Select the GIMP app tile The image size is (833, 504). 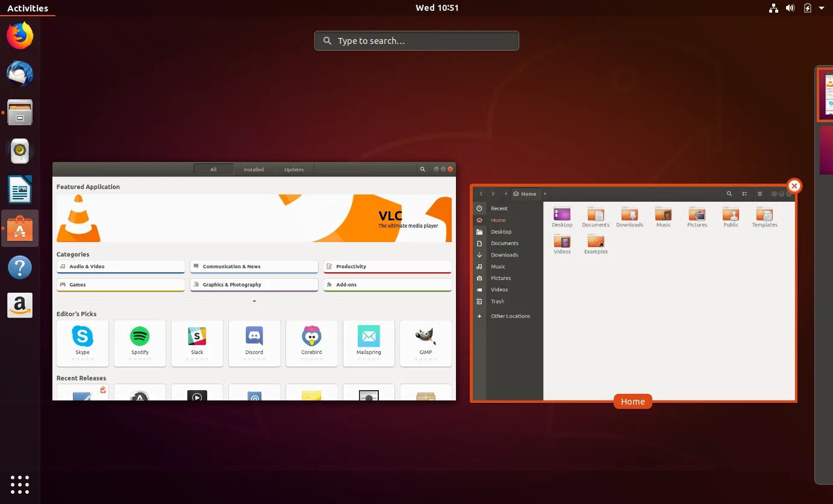(x=426, y=343)
